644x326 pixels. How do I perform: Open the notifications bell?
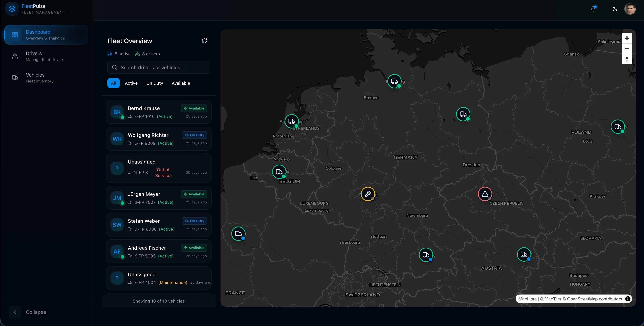(x=593, y=9)
